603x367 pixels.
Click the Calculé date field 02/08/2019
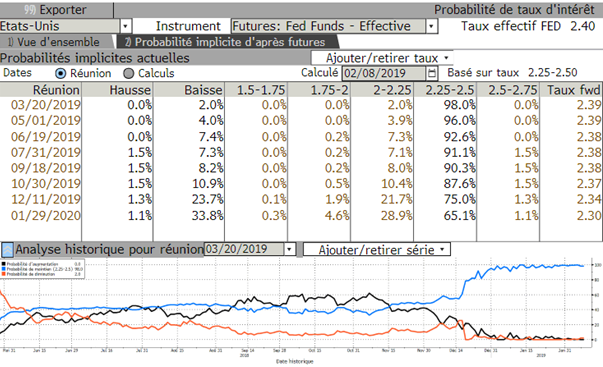click(x=383, y=73)
